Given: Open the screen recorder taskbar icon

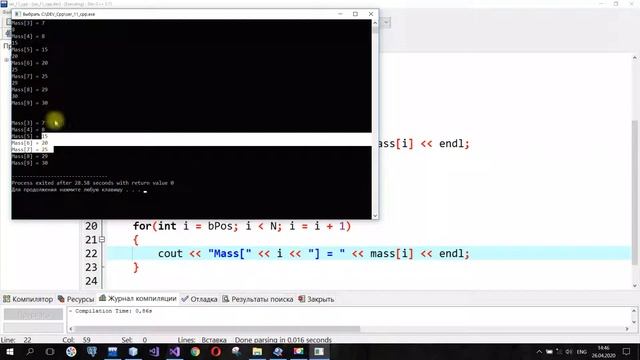Looking at the screenshot, I should 298,351.
